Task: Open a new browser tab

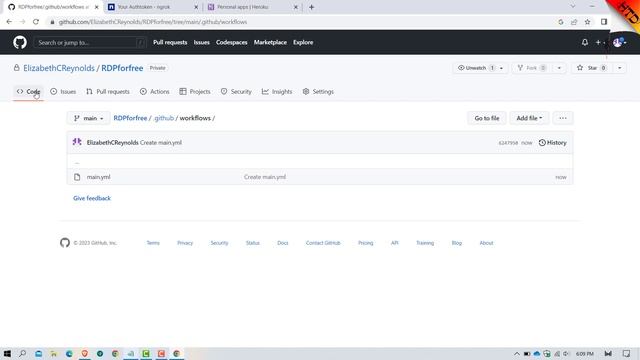Action: coord(311,7)
